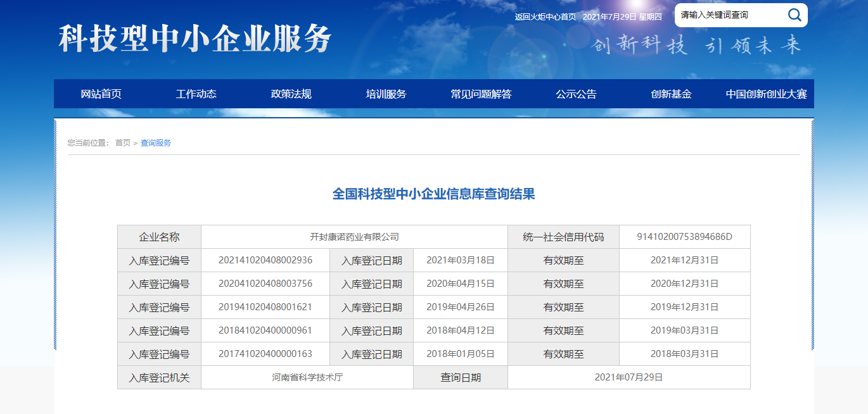Select credit code 91410200753894686D cell
868x414 pixels.
point(684,237)
